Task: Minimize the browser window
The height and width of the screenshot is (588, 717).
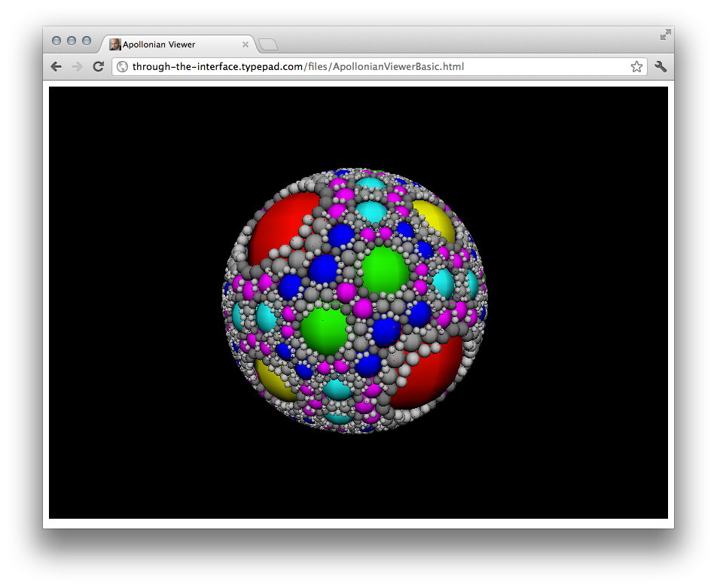Action: 72,41
